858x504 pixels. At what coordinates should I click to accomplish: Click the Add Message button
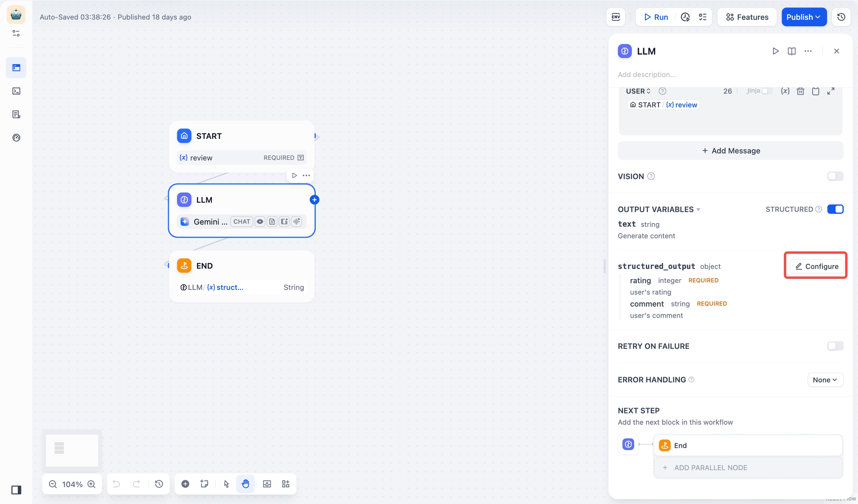coord(731,151)
